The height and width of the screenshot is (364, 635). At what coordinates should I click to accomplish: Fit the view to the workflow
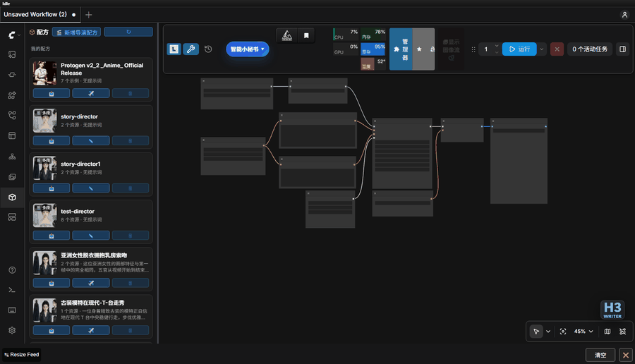tap(563, 332)
